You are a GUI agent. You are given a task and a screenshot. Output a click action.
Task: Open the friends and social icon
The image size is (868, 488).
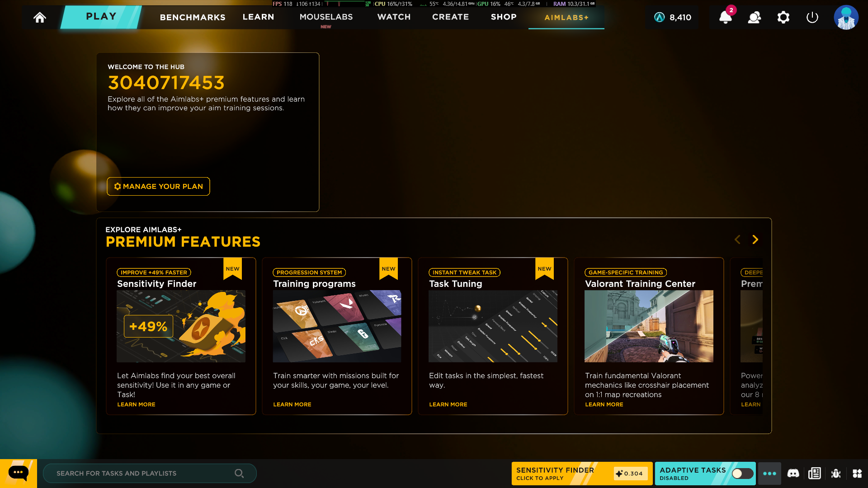(754, 17)
